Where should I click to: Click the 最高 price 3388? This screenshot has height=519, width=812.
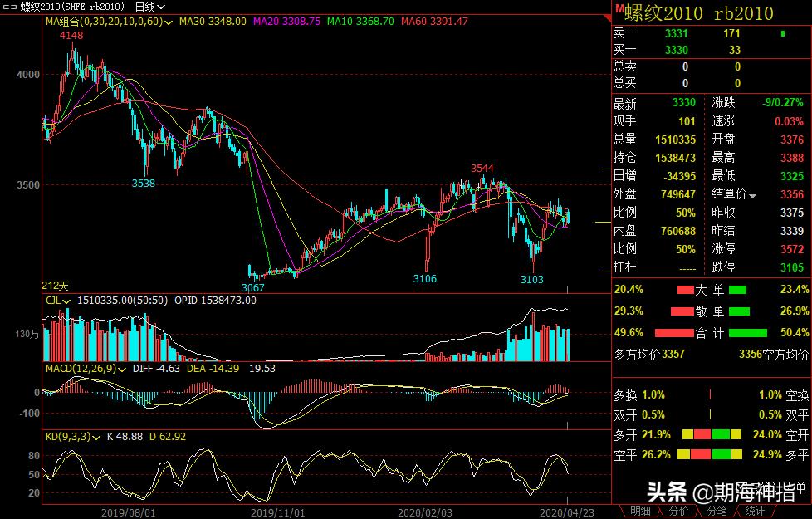point(792,158)
